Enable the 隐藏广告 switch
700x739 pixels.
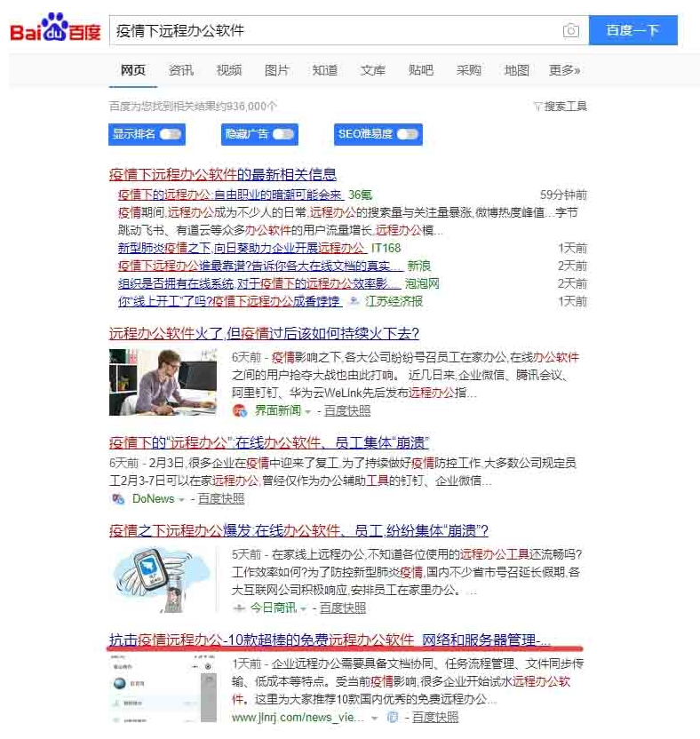[x=282, y=134]
